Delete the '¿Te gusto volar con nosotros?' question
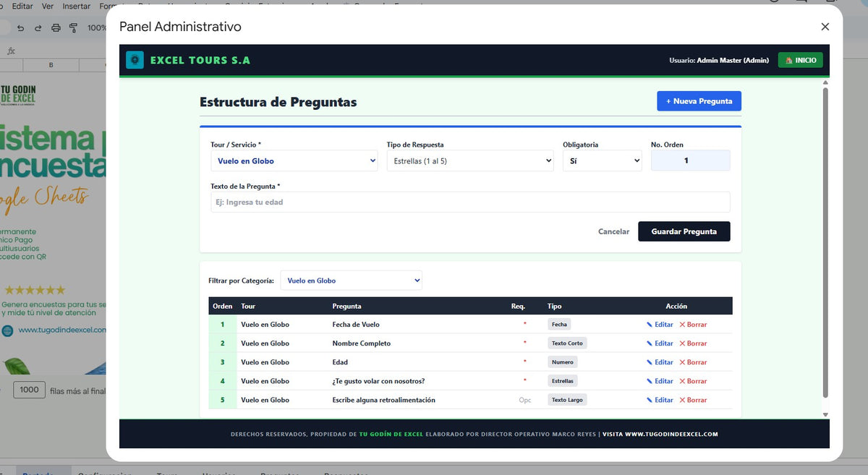Viewport: 868px width, 475px height. pyautogui.click(x=693, y=381)
